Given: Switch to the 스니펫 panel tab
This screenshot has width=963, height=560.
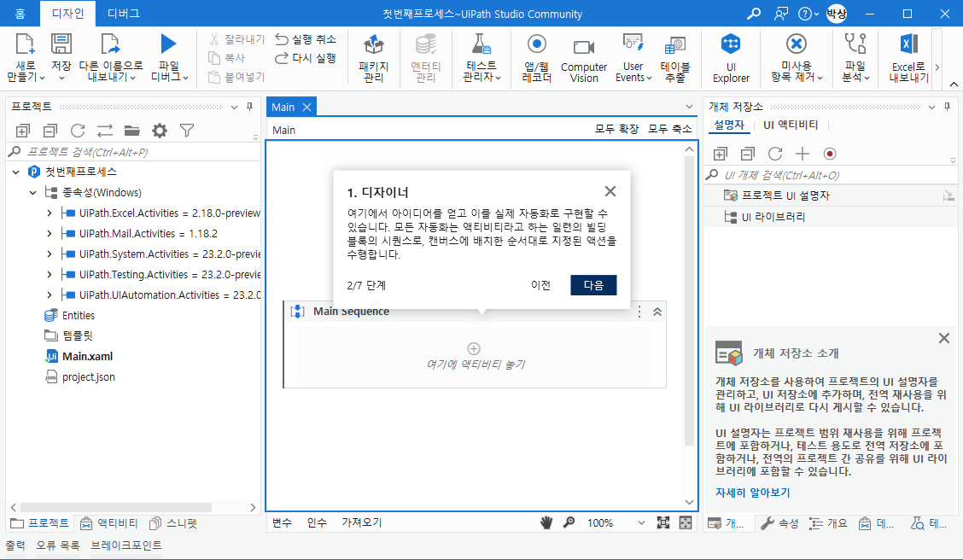Looking at the screenshot, I should coord(174,523).
